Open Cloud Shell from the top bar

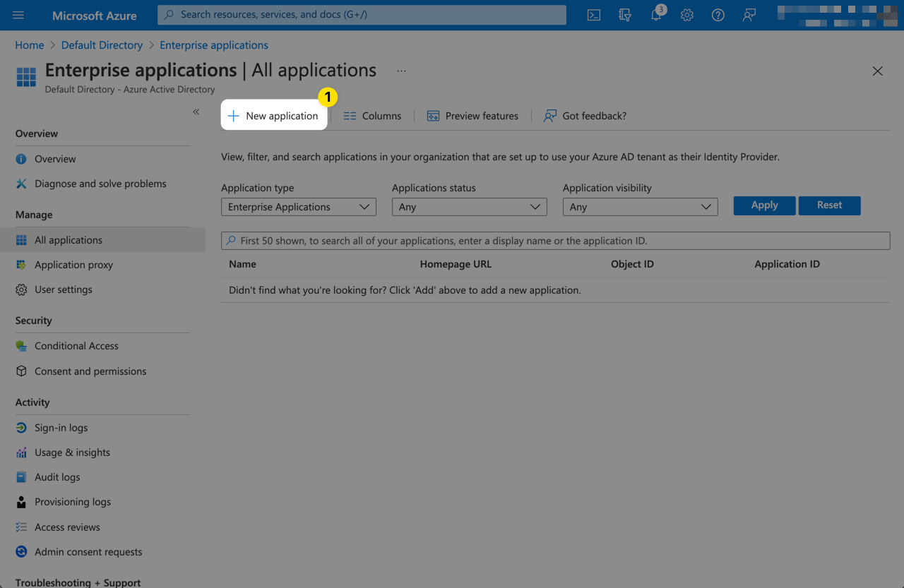pyautogui.click(x=594, y=15)
